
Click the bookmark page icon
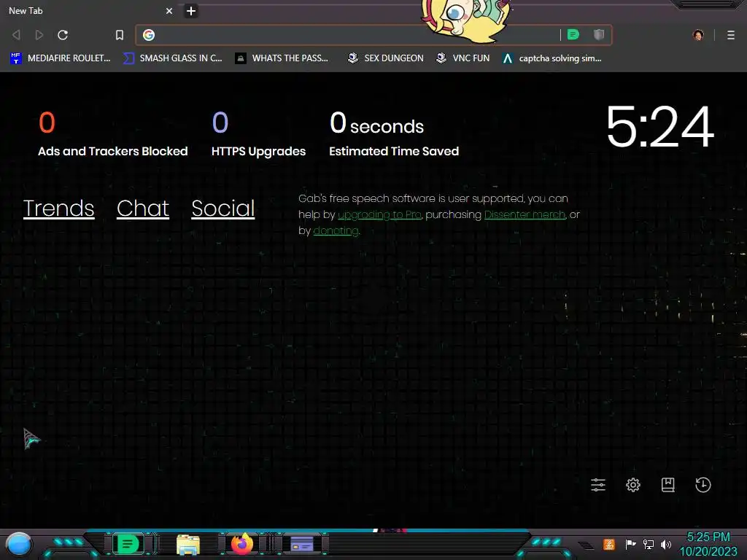120,35
